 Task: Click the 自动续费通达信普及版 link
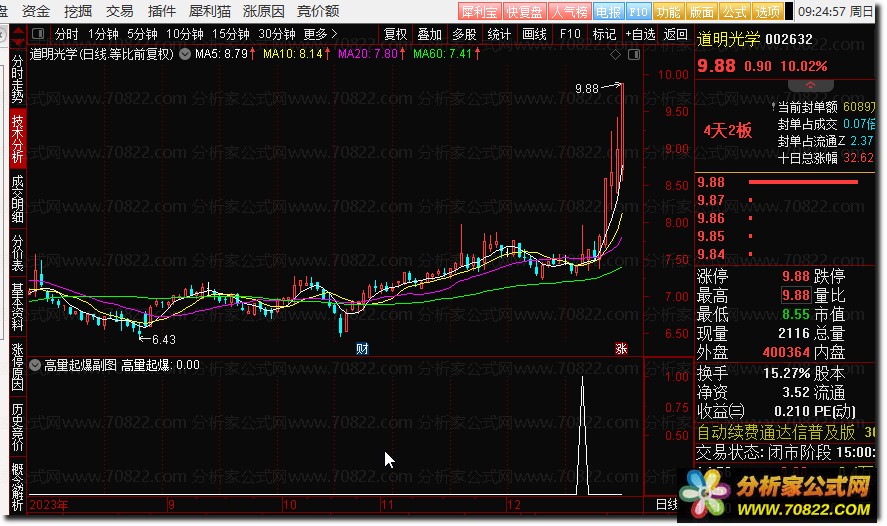[776, 433]
